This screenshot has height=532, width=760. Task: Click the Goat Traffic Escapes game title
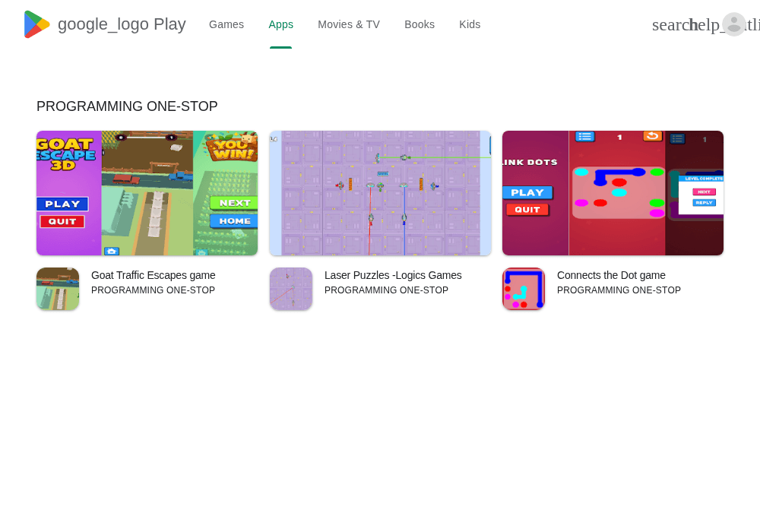point(154,275)
